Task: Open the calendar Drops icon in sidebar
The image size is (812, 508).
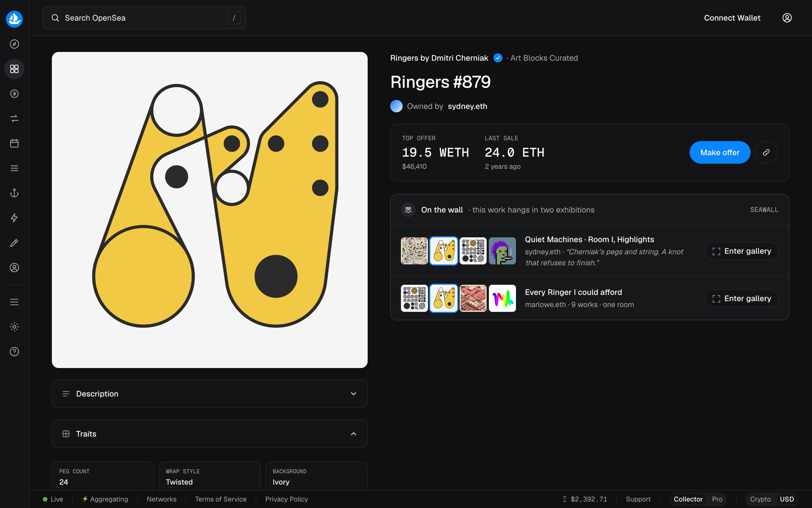Action: pyautogui.click(x=14, y=143)
